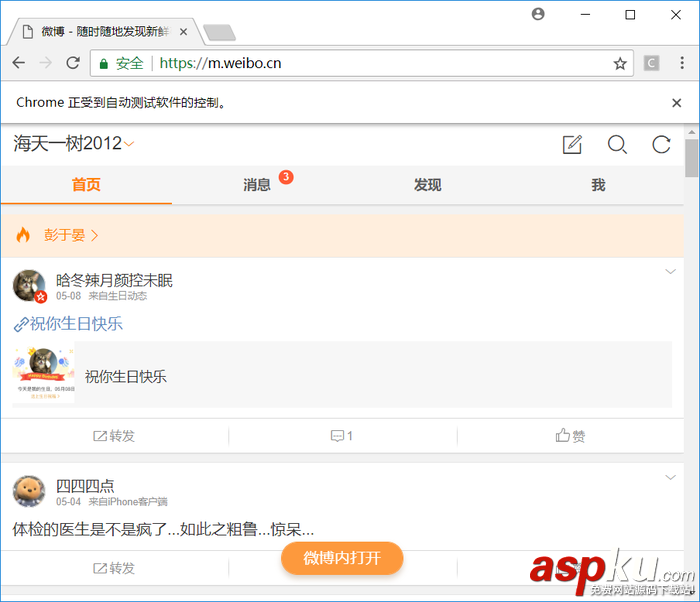Click the flame hot topic icon

23,234
